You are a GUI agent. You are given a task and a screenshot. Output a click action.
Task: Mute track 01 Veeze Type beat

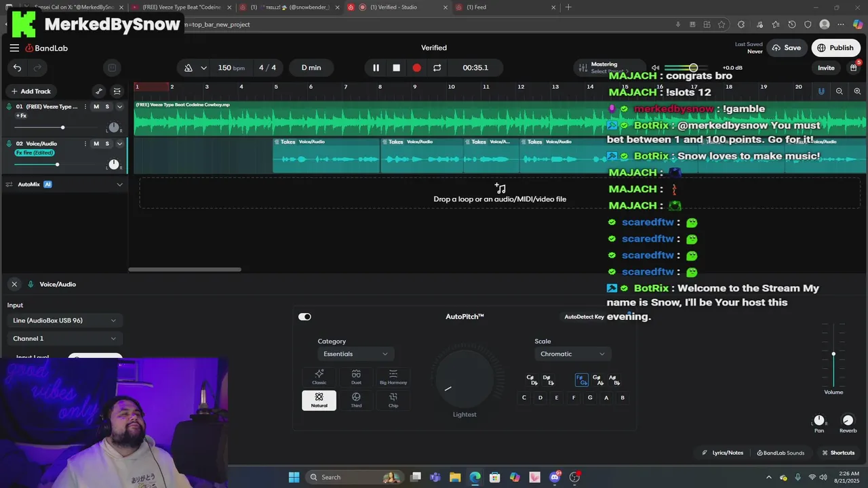(96, 106)
